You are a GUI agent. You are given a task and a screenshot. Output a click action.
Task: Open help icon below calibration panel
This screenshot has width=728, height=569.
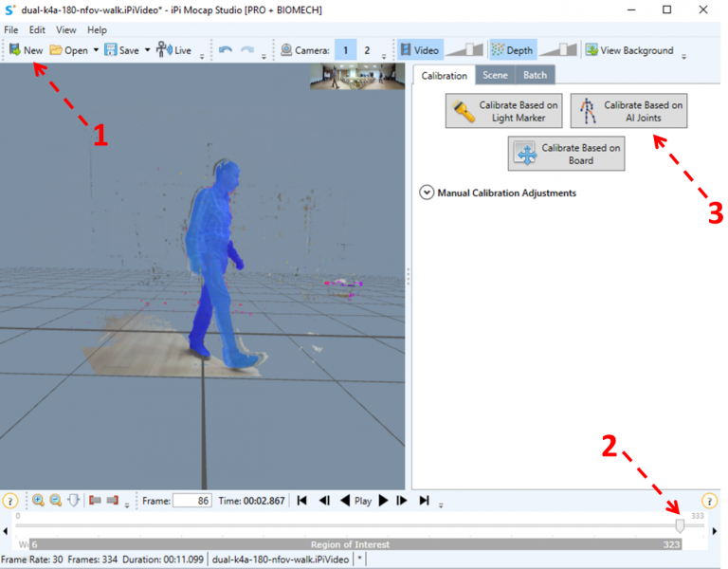coord(709,501)
